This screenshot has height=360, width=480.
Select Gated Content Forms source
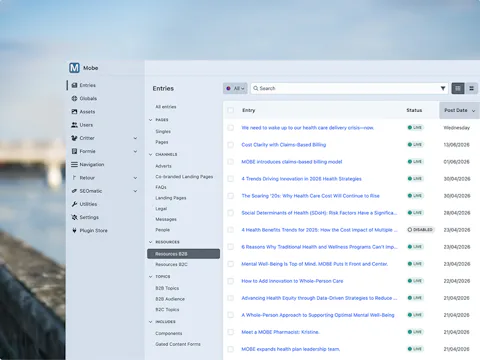click(x=178, y=344)
